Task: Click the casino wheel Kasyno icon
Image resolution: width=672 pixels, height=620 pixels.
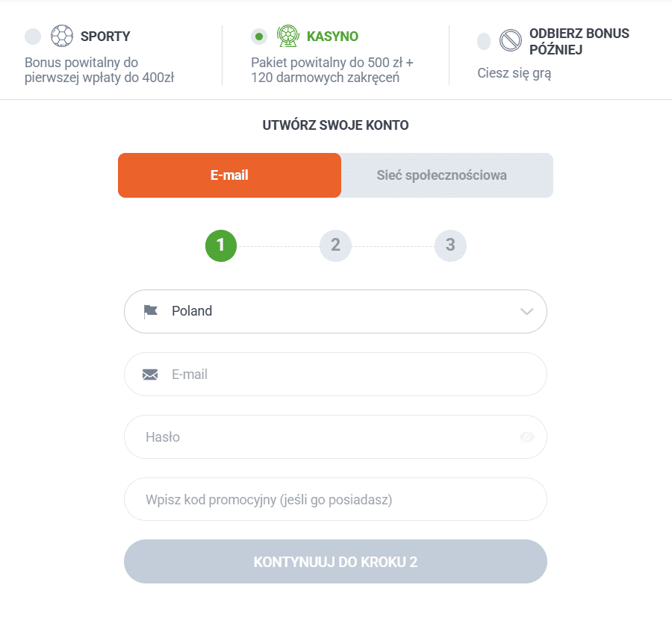Action: point(287,36)
